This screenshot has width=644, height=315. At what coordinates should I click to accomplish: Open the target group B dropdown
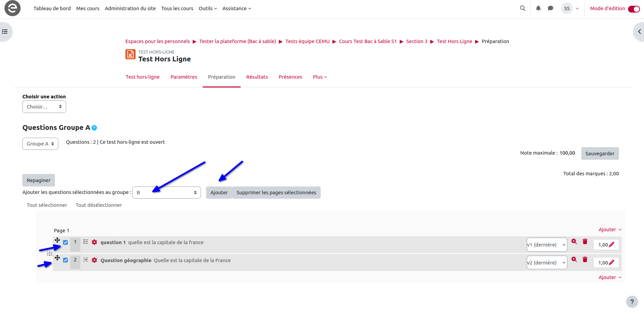(x=166, y=193)
